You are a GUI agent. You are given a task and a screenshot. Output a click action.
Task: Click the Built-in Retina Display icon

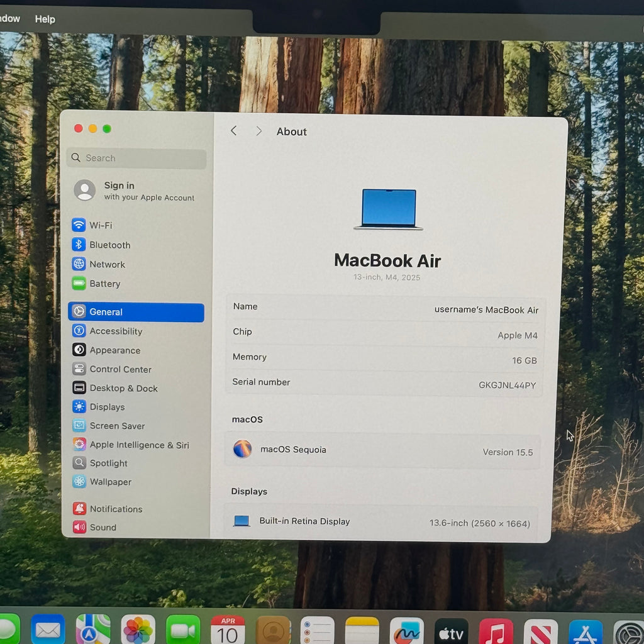[241, 521]
